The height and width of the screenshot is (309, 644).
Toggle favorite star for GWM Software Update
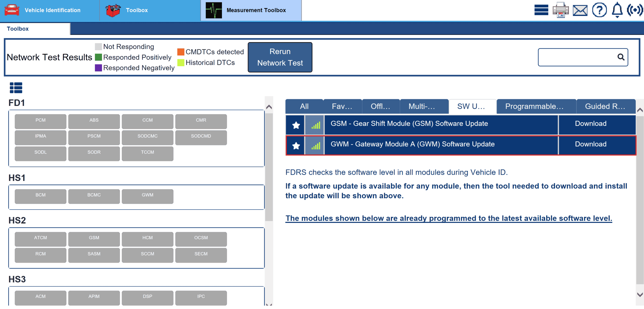[x=296, y=146]
